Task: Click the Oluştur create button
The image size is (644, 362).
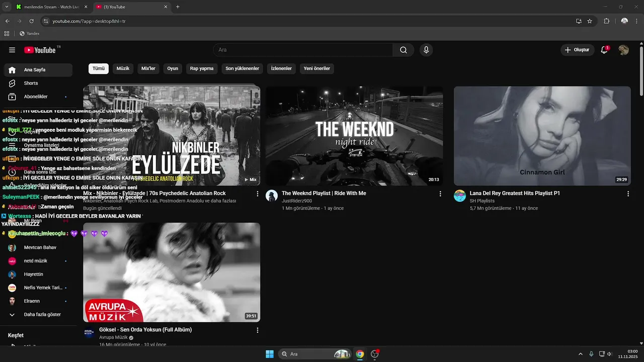Action: pyautogui.click(x=577, y=50)
